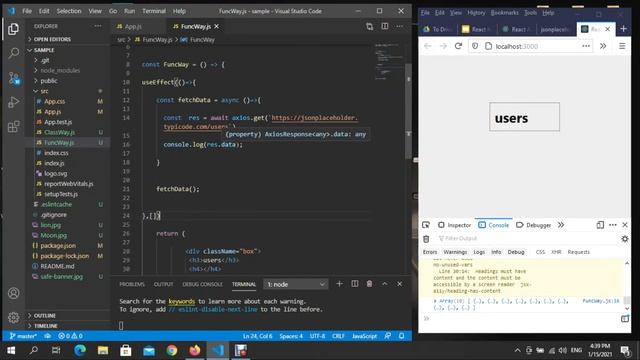Activate the devtools element picker

click(x=426, y=225)
